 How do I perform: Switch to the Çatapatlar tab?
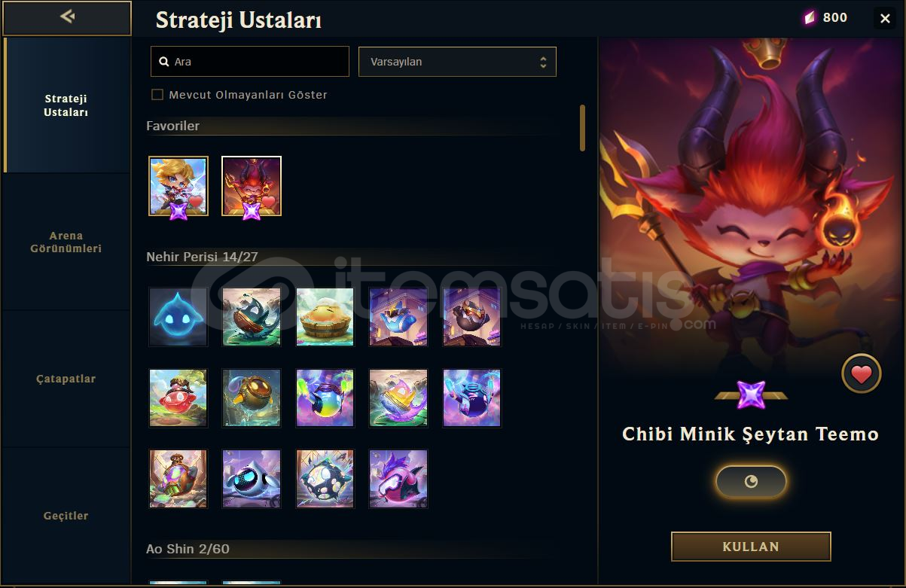click(x=66, y=379)
